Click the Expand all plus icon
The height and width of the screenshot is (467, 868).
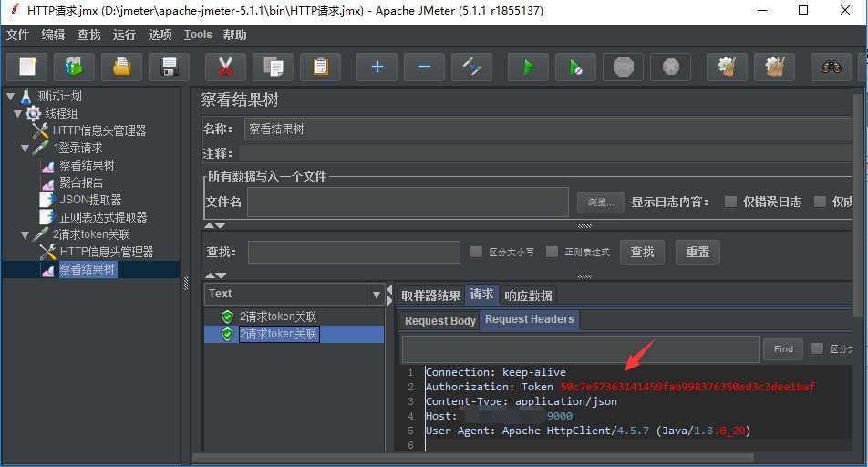click(377, 67)
